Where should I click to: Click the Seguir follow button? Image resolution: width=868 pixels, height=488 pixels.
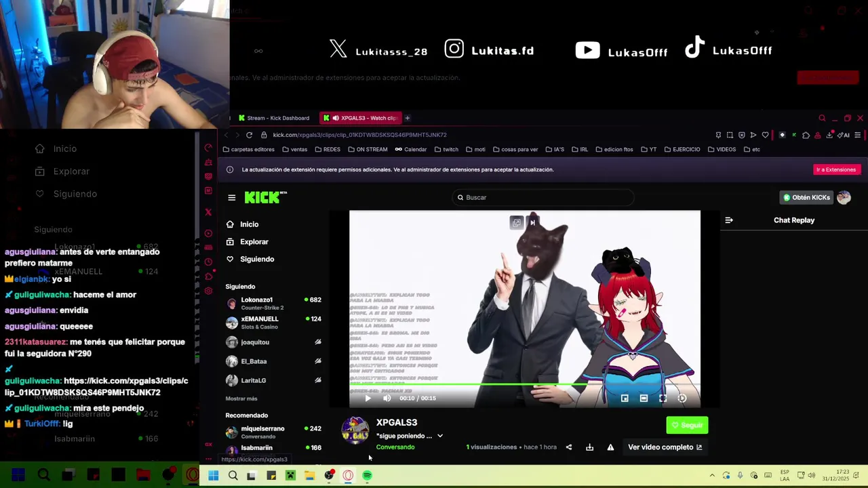(687, 425)
